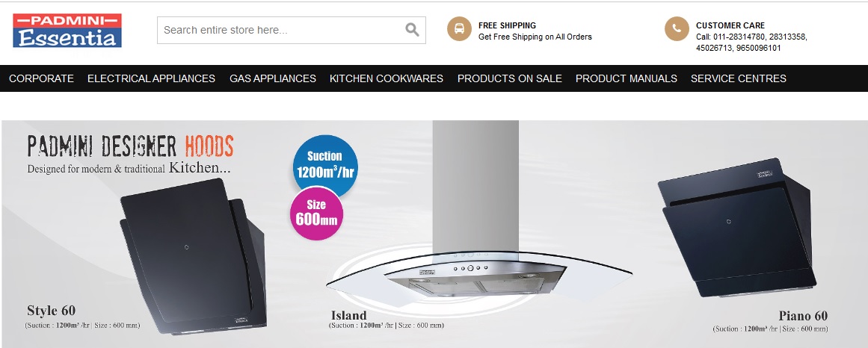Viewport: 868px width, 348px height.
Task: Open the Gas Appliances menu
Action: point(273,78)
